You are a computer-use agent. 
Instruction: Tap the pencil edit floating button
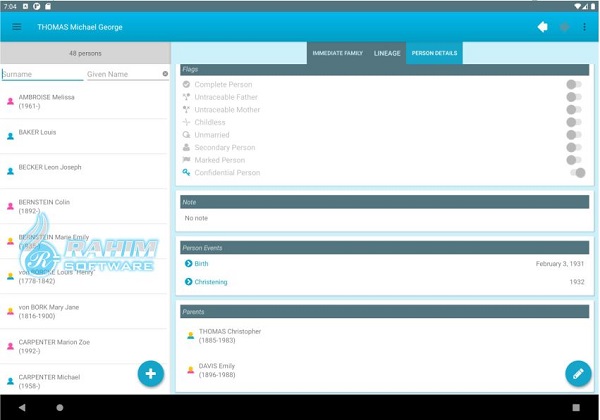pyautogui.click(x=578, y=373)
